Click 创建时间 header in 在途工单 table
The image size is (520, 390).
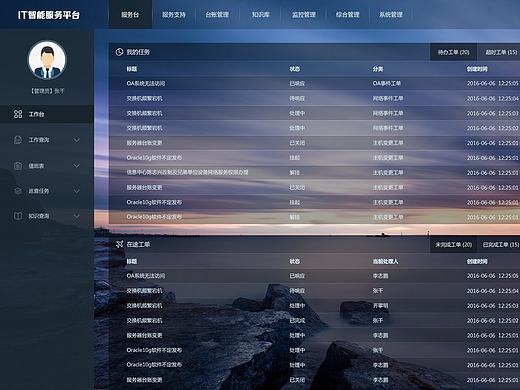477,261
